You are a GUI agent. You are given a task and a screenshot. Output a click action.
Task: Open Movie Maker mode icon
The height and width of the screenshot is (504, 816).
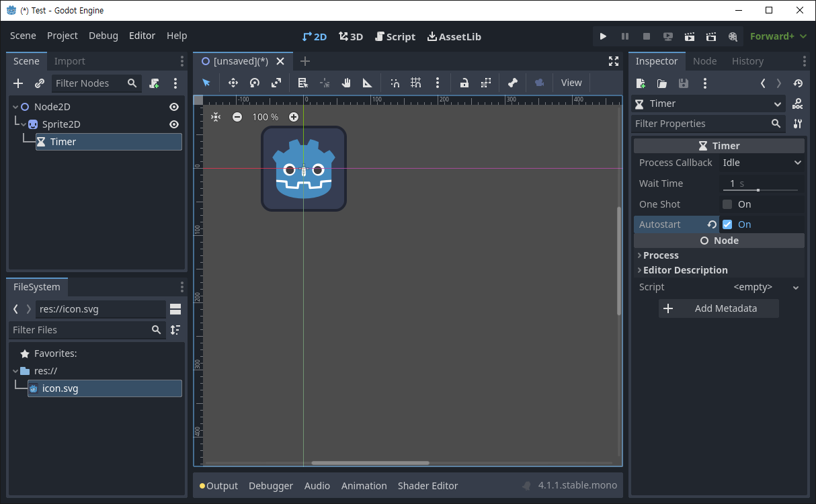point(733,36)
